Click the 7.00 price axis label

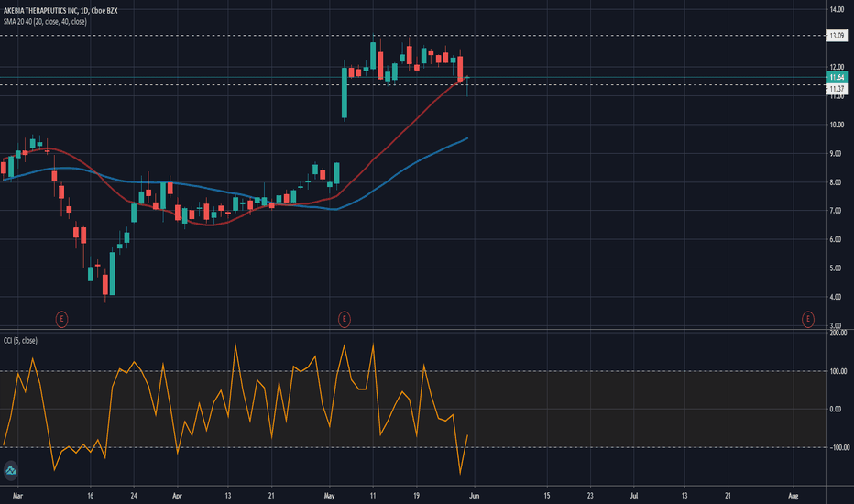pyautogui.click(x=837, y=211)
